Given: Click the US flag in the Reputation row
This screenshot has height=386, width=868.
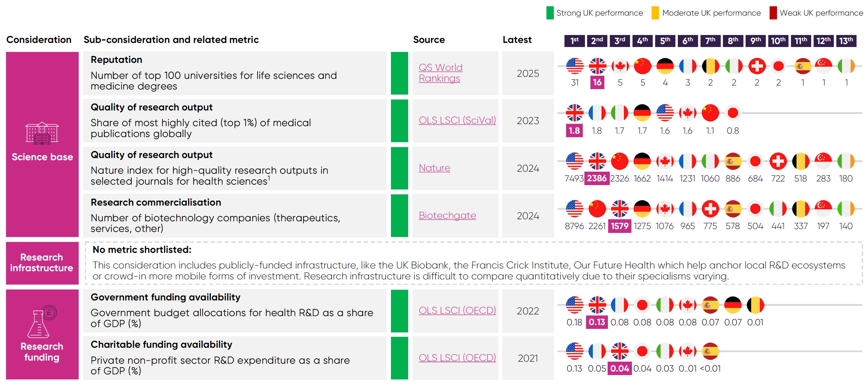Looking at the screenshot, I should coord(575,66).
